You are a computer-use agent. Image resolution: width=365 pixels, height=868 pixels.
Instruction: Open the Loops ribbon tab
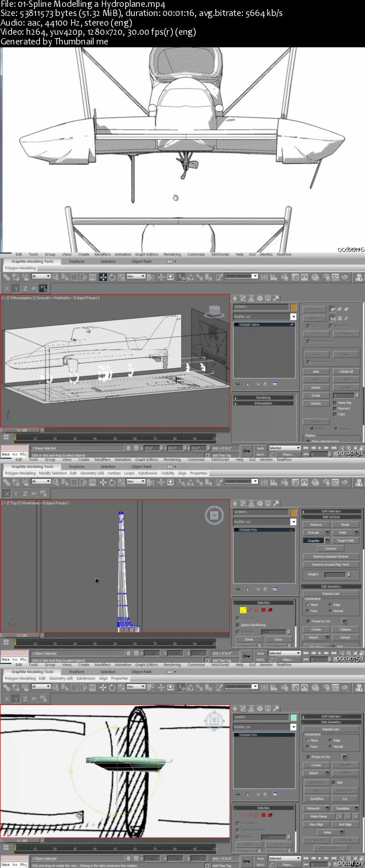coord(129,473)
